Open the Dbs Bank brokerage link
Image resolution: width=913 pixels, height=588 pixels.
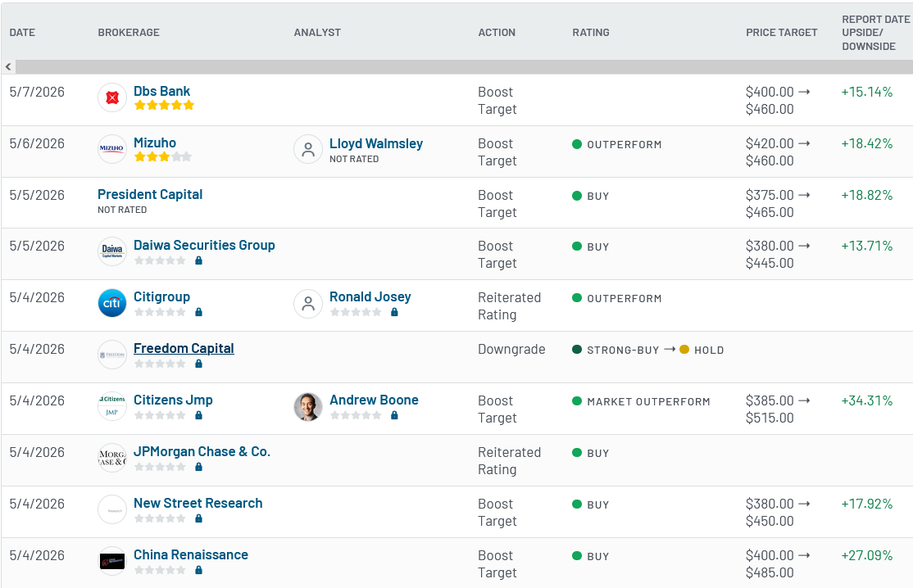pyautogui.click(x=162, y=91)
